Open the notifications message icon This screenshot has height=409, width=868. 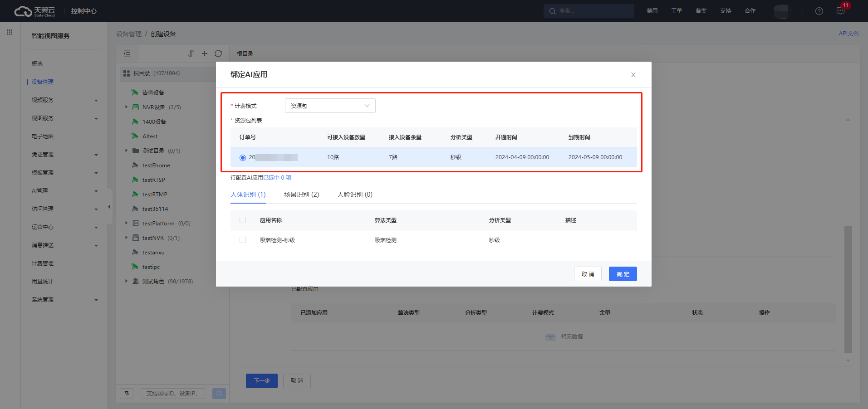840,11
